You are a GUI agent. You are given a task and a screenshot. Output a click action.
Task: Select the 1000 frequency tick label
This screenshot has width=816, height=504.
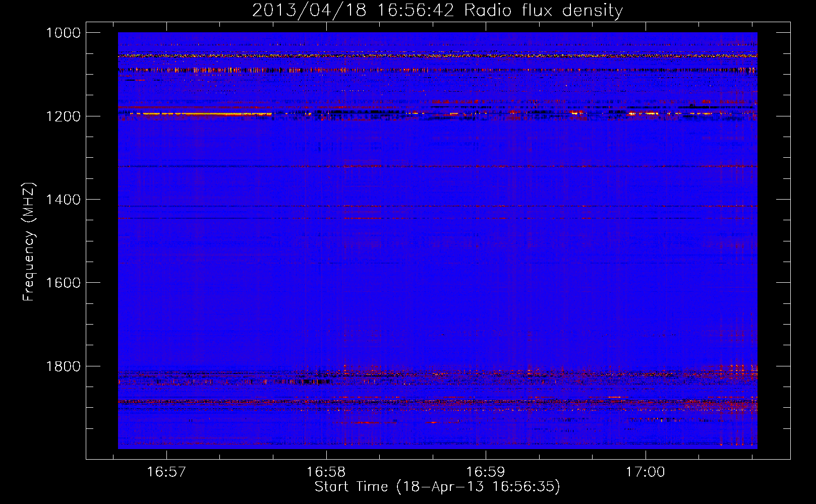tap(63, 33)
